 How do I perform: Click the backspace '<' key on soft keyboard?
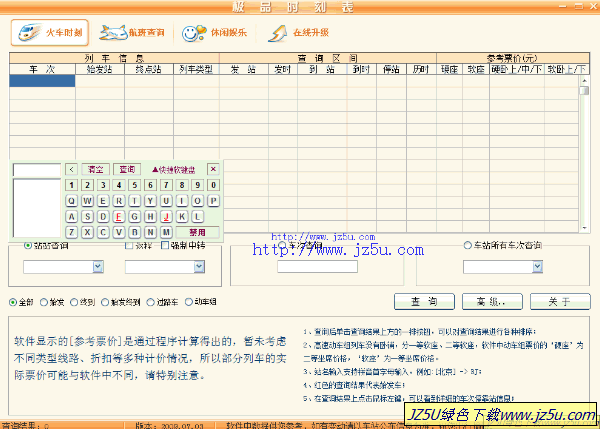point(71,169)
